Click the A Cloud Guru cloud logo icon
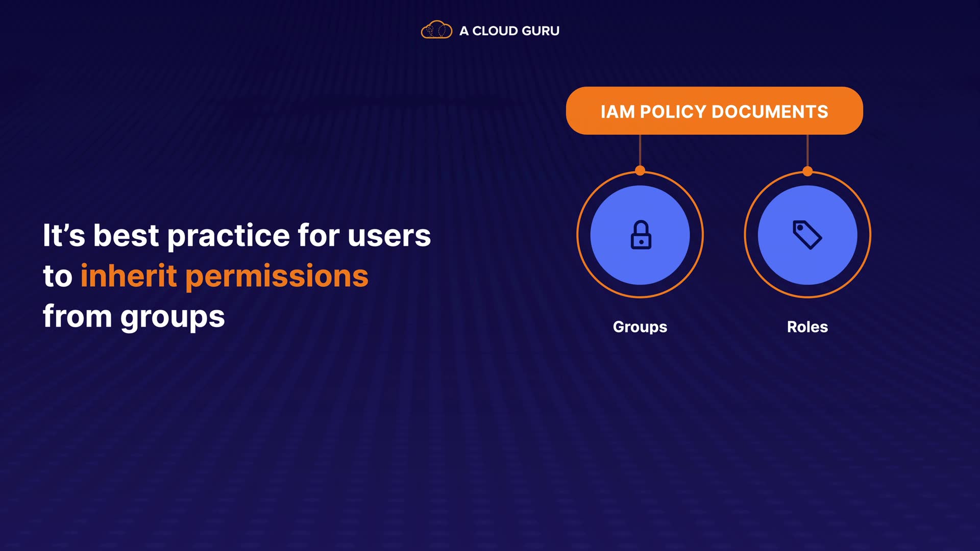Viewport: 980px width, 551px height. click(x=436, y=30)
